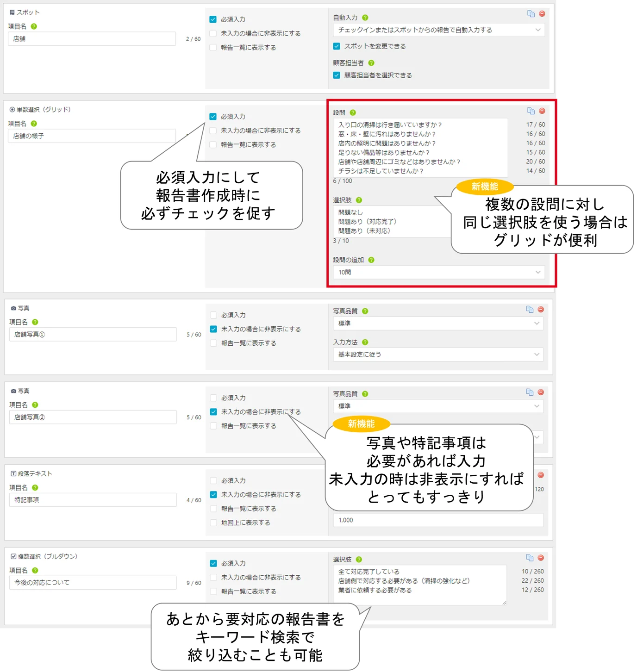Open 写真品質 dropdown for 店舗写真①

click(438, 324)
